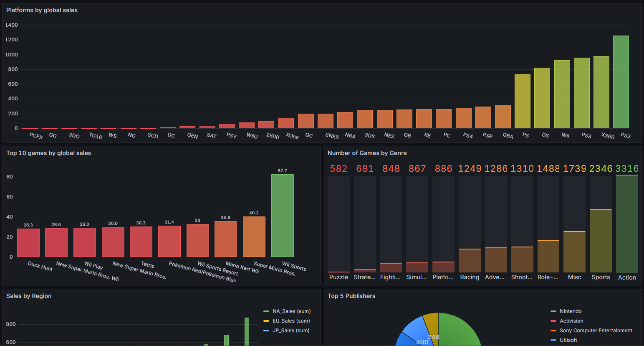Open the Sales by Region panel header
644x346 pixels.
tap(29, 296)
